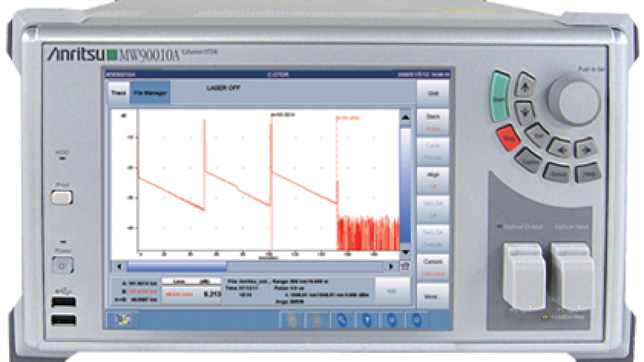Click the red loss mode label
This screenshot has width=644, height=362.
180,294
